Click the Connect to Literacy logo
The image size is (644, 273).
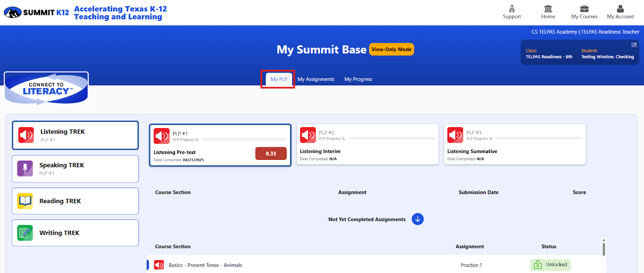(x=46, y=89)
